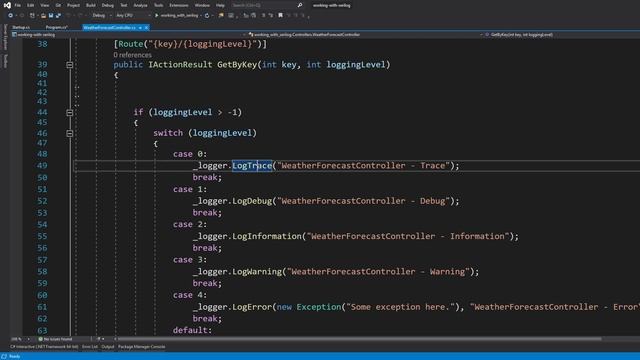This screenshot has height=360, width=640.
Task: Open the Edit menu
Action: coord(31,5)
